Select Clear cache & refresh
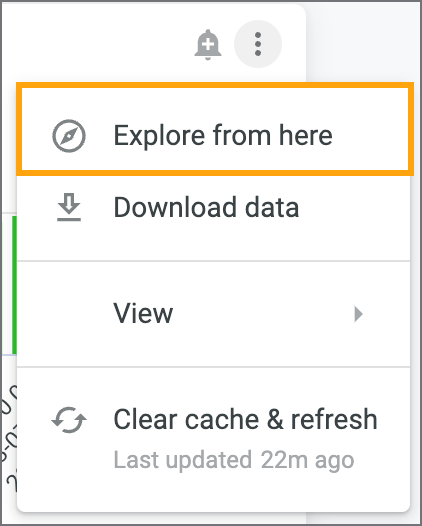 (213, 439)
